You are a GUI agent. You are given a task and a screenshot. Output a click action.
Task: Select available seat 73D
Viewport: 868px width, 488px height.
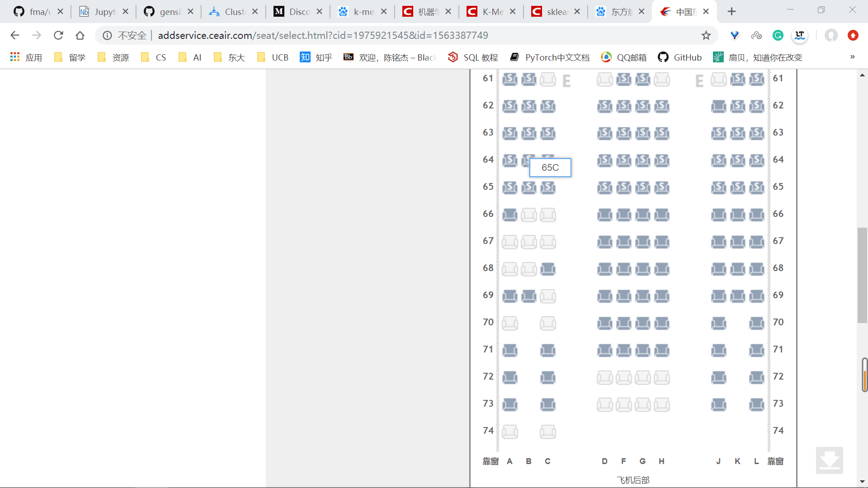click(x=604, y=405)
